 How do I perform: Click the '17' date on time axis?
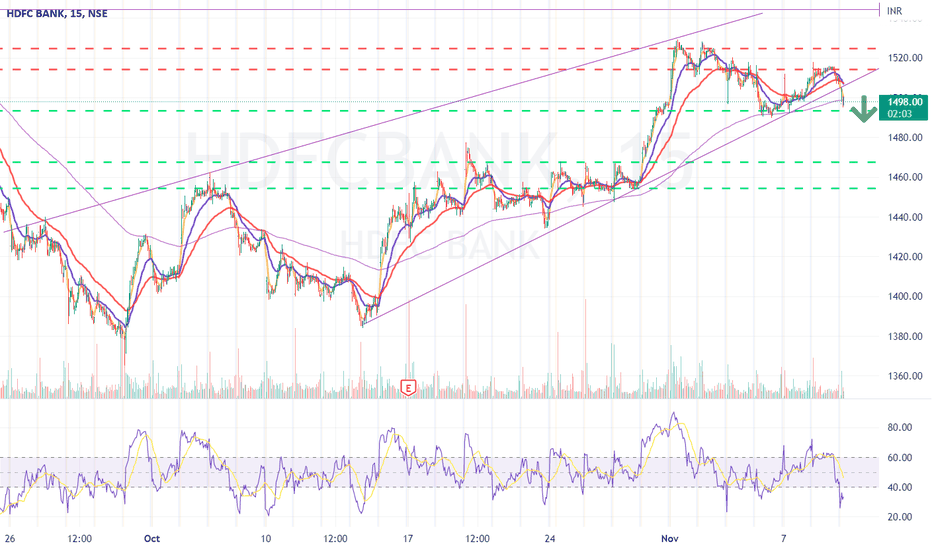coord(408,539)
